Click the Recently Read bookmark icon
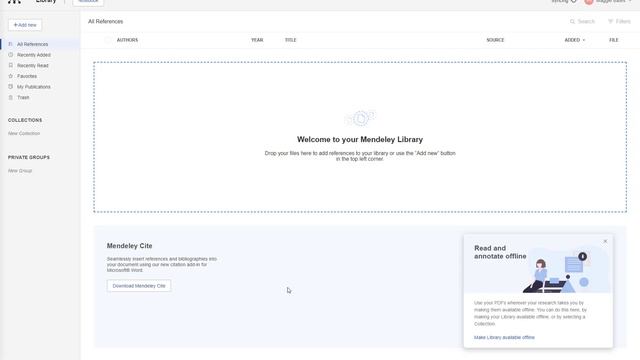640x360 pixels. coord(11,65)
